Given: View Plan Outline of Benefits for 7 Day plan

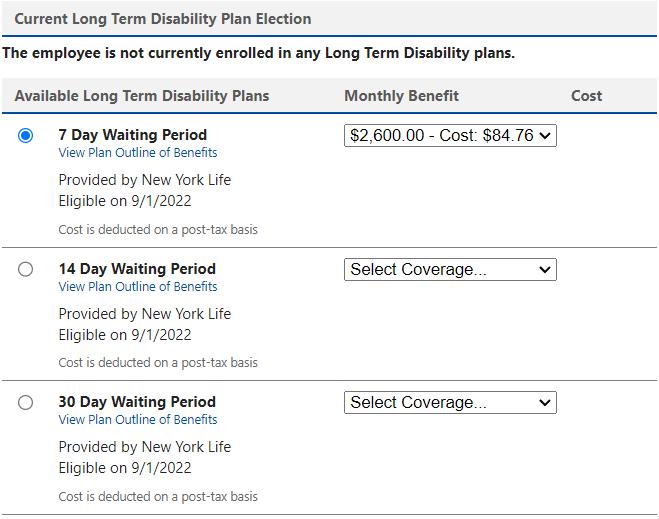Looking at the screenshot, I should coord(138,153).
